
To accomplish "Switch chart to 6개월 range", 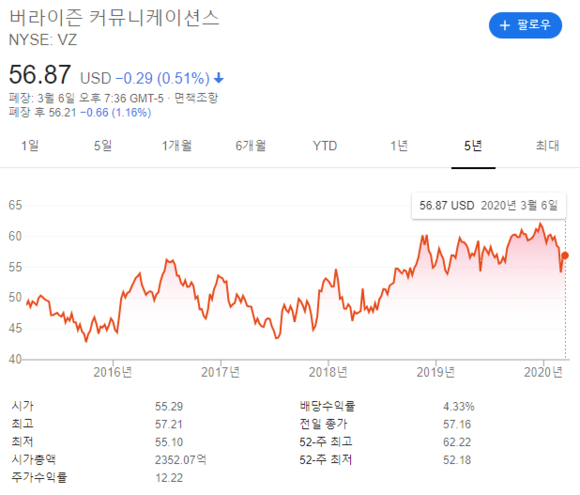I will pyautogui.click(x=251, y=145).
